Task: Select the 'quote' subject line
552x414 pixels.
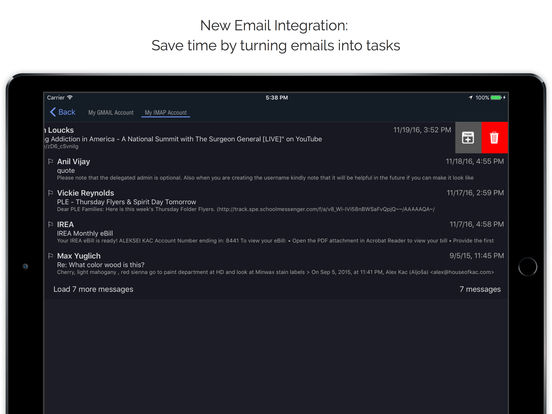Action: 66,171
